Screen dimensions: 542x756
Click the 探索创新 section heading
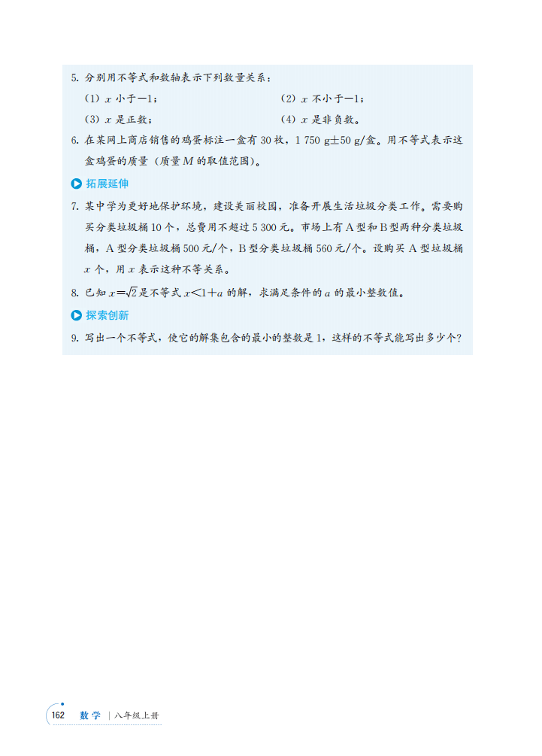coord(107,315)
